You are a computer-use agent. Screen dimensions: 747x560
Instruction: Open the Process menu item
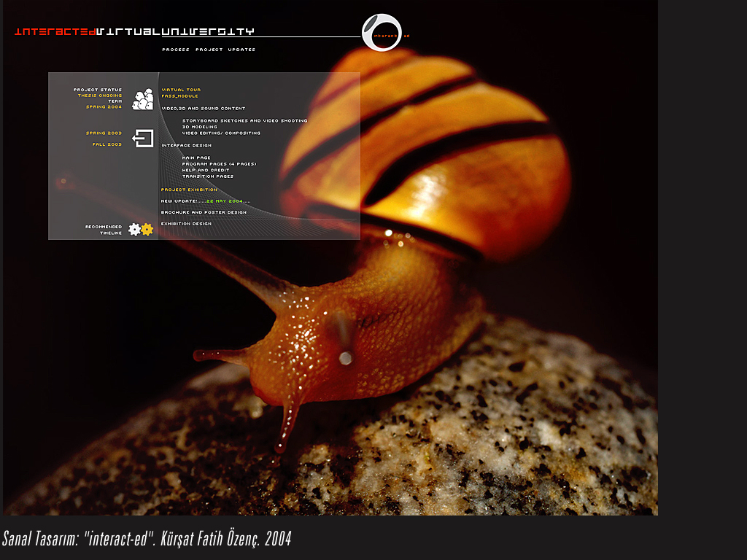point(176,50)
